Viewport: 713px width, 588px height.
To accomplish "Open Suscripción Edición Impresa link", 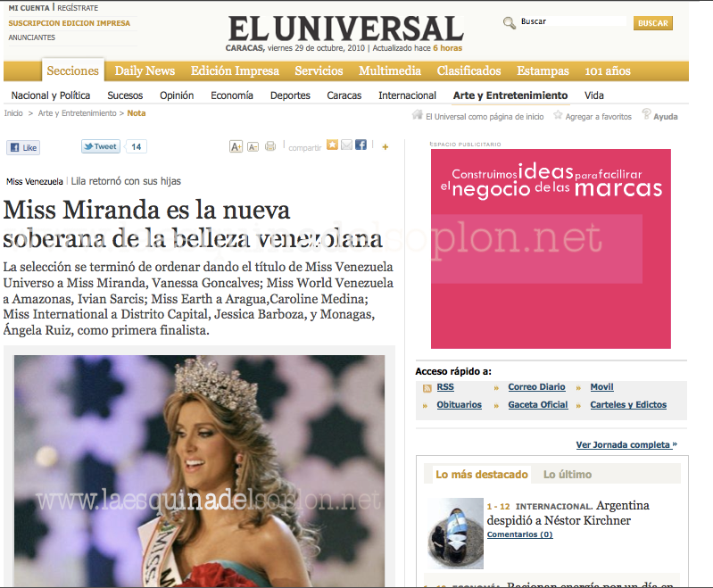I will point(69,23).
